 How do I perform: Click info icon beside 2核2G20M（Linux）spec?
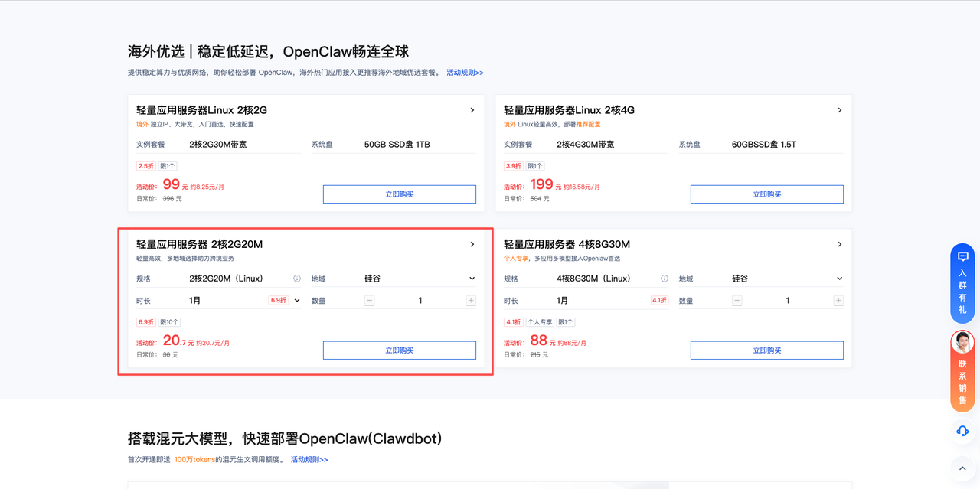point(297,279)
